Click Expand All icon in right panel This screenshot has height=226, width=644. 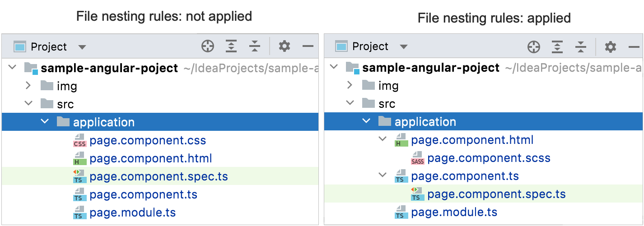[558, 46]
